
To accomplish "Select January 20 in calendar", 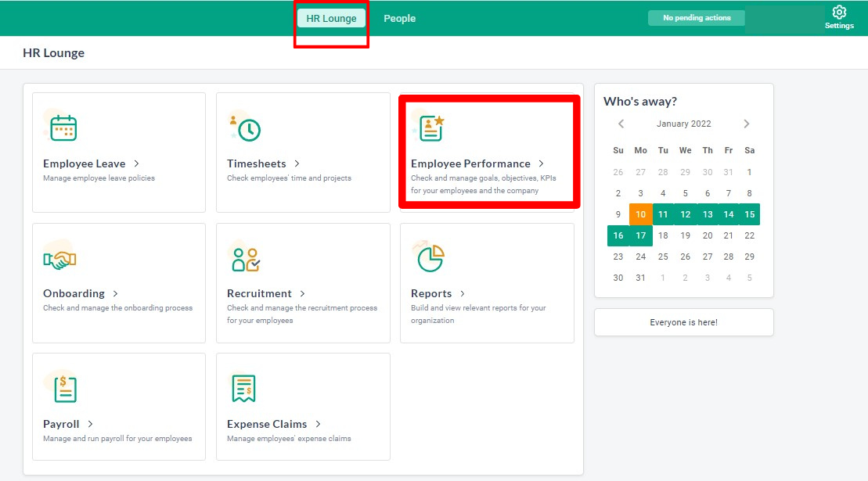I will click(x=708, y=235).
